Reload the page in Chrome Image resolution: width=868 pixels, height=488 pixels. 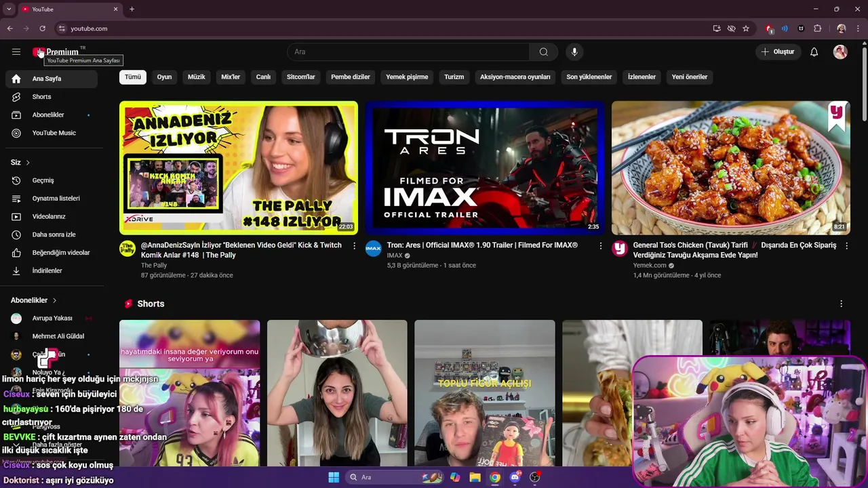click(x=42, y=28)
